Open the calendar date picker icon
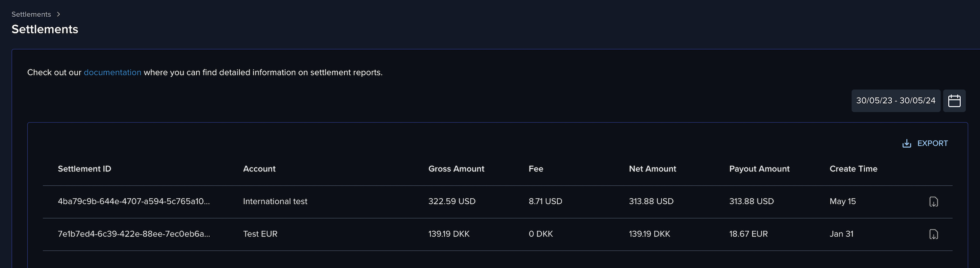Screen dimensions: 980x268 (954, 101)
